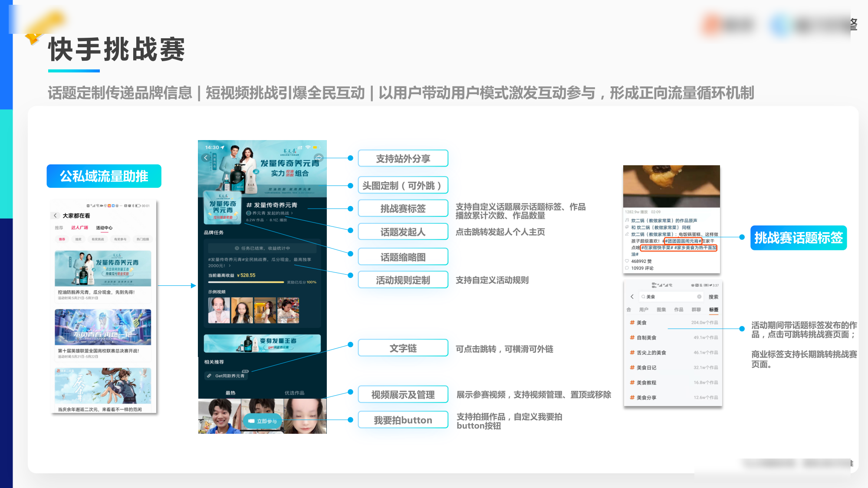Switch to 作品 tab in search results

679,310
